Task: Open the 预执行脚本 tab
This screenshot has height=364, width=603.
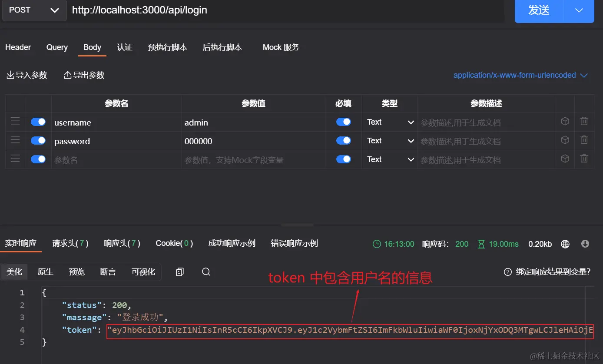Action: click(168, 47)
